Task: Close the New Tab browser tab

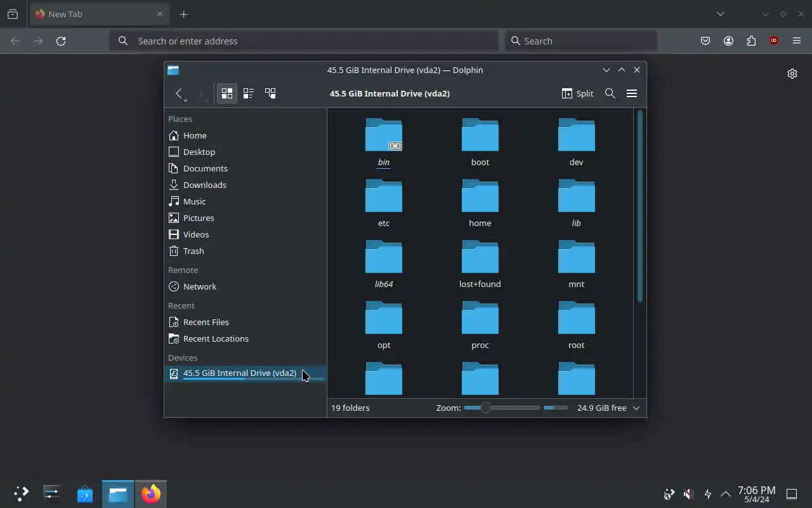Action: [160, 14]
